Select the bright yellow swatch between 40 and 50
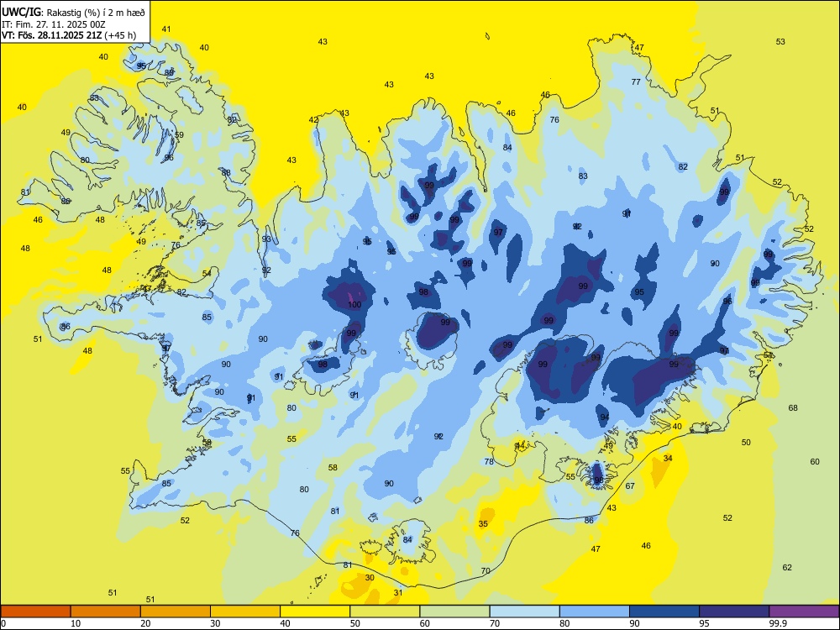This screenshot has height=630, width=840. [315, 612]
